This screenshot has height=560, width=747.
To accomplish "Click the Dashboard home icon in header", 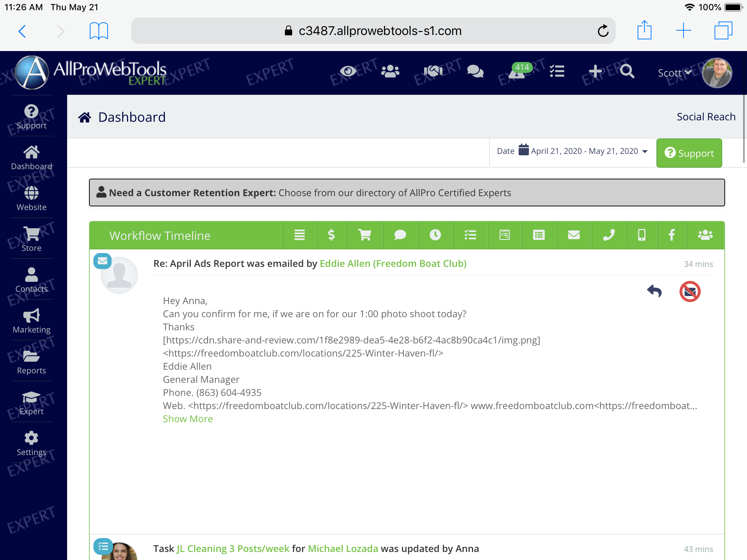I will [85, 117].
